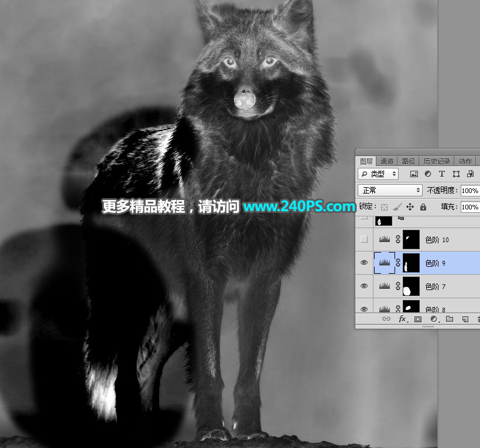The width and height of the screenshot is (480, 448).
Task: Hide the 色阶 9 layer
Action: (364, 263)
